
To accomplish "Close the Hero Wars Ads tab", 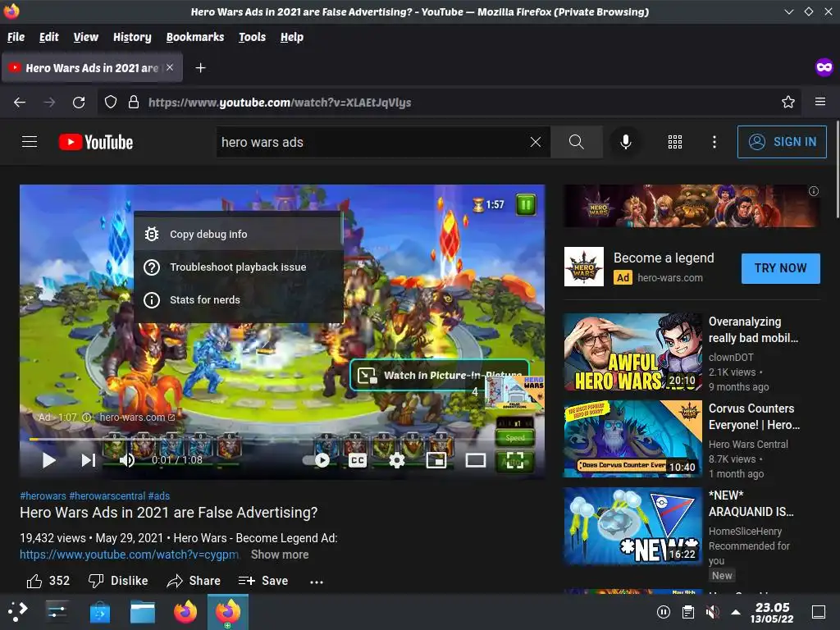I will [x=170, y=67].
